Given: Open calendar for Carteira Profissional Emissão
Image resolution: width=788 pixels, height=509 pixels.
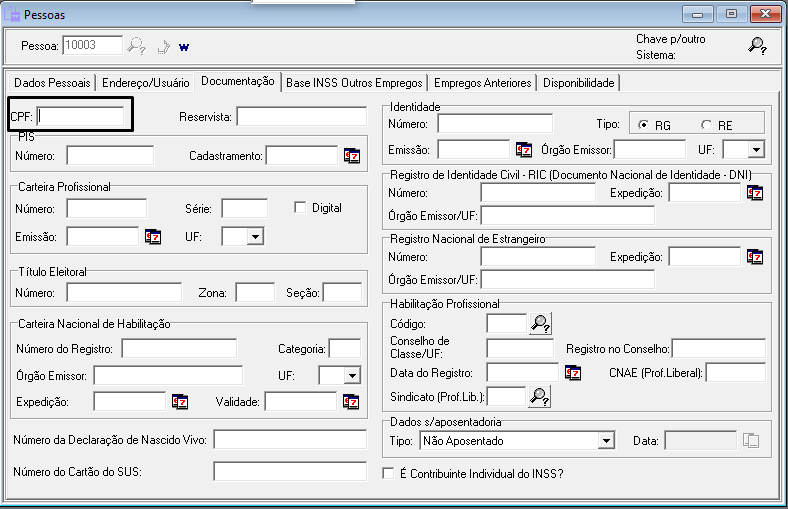Looking at the screenshot, I should (x=152, y=236).
